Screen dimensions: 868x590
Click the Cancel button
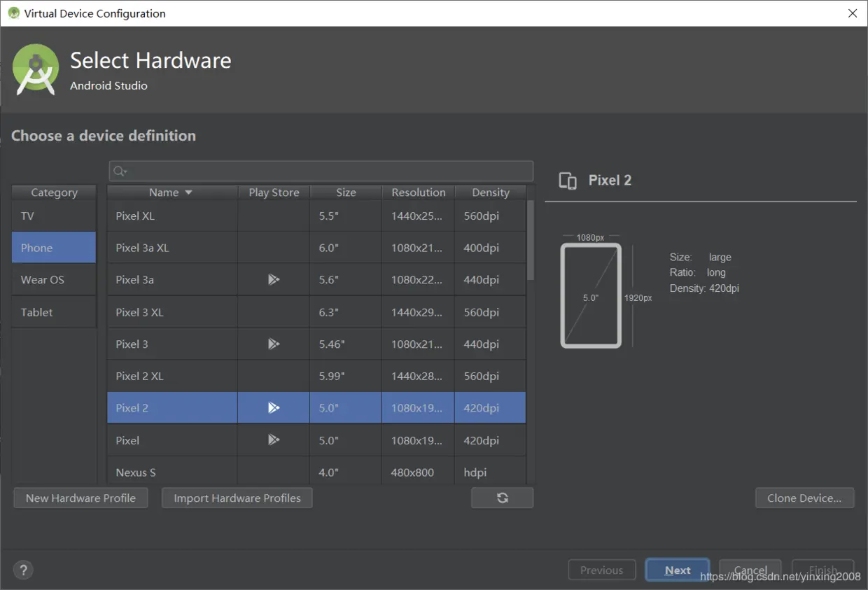(750, 570)
